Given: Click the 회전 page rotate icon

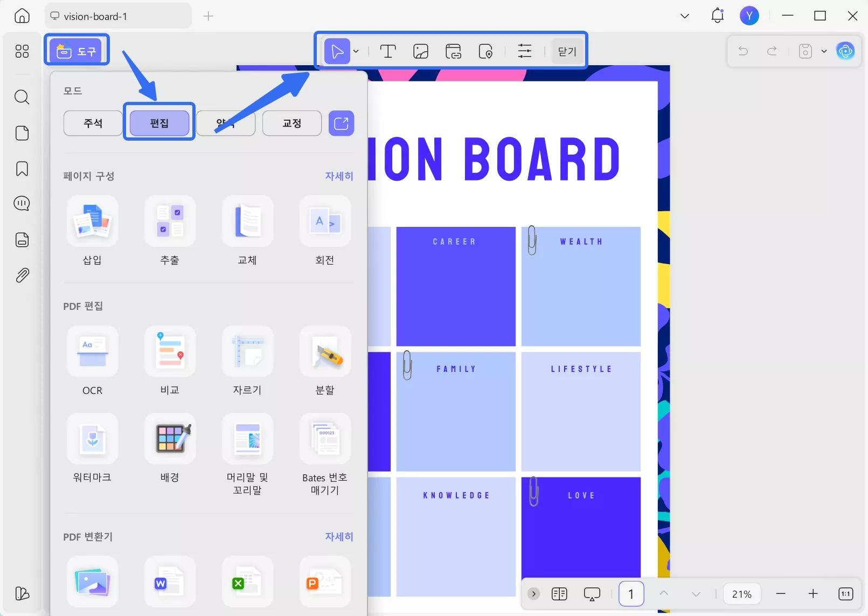Looking at the screenshot, I should click(x=325, y=221).
